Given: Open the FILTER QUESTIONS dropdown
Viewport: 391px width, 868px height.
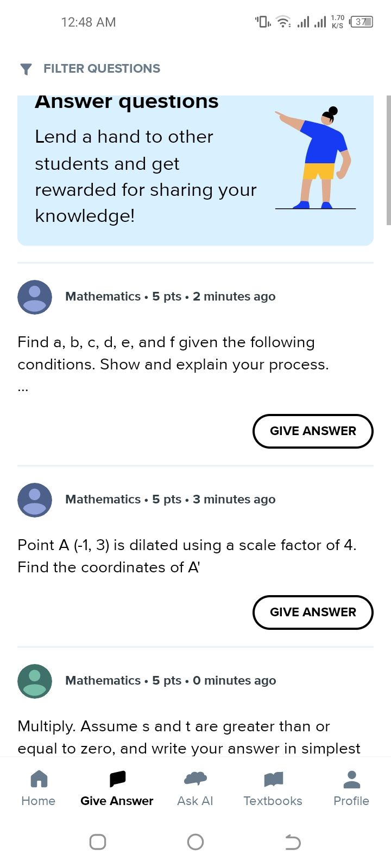Looking at the screenshot, I should [102, 69].
